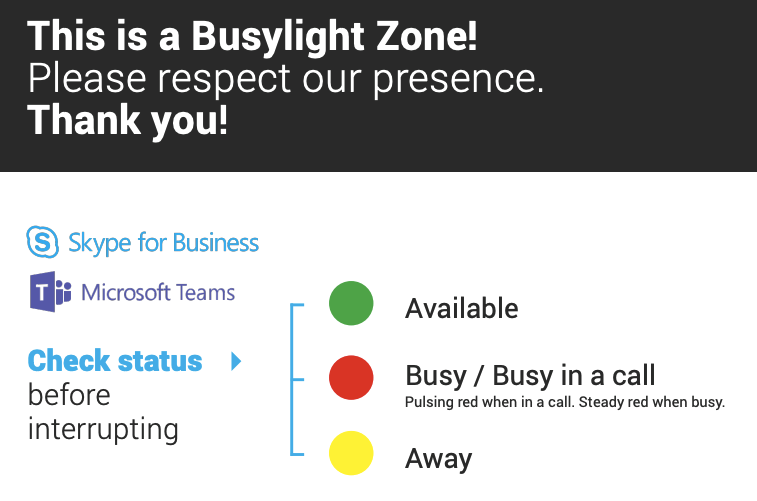
Task: Click the yellow Away status circle
Action: pyautogui.click(x=351, y=453)
